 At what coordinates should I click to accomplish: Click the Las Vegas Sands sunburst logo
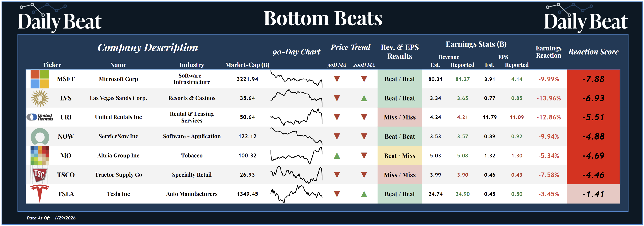40,98
